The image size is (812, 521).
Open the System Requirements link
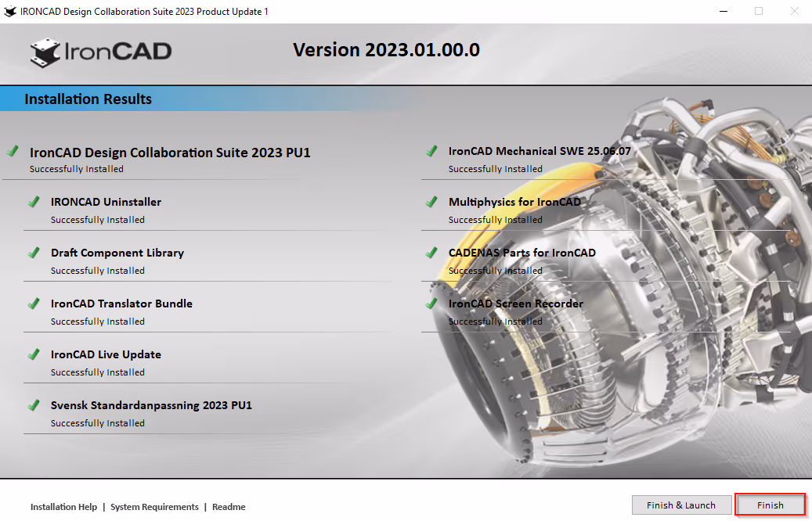tap(154, 507)
